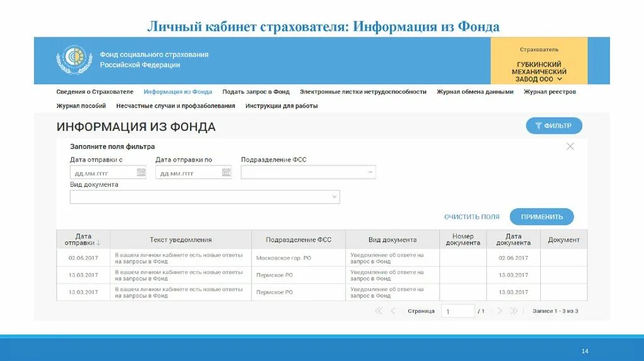
Task: Click 'Вид документа' column header
Action: (392, 240)
